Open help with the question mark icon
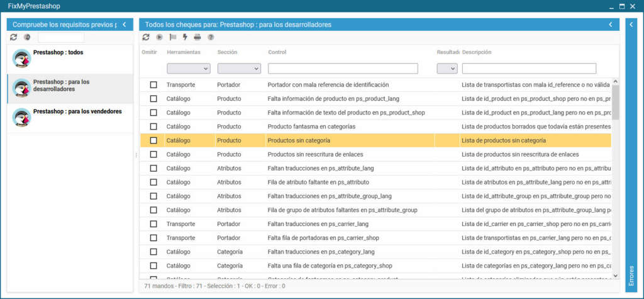 [211, 37]
